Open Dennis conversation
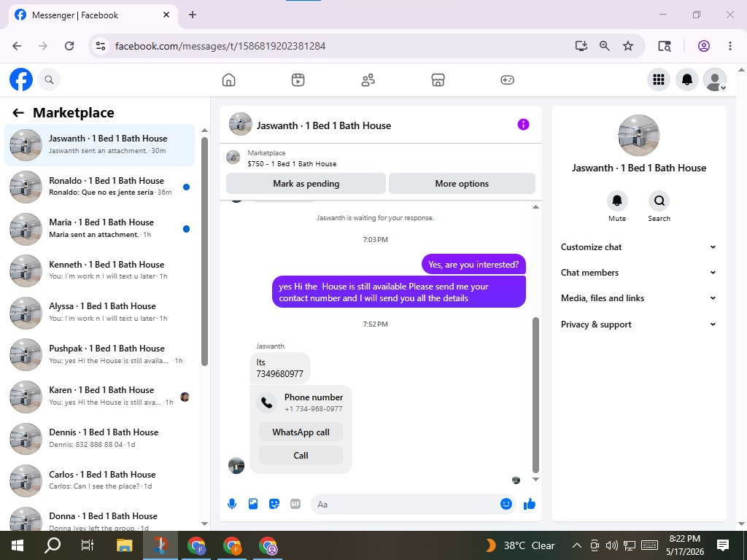Image resolution: width=747 pixels, height=560 pixels. tap(99, 438)
